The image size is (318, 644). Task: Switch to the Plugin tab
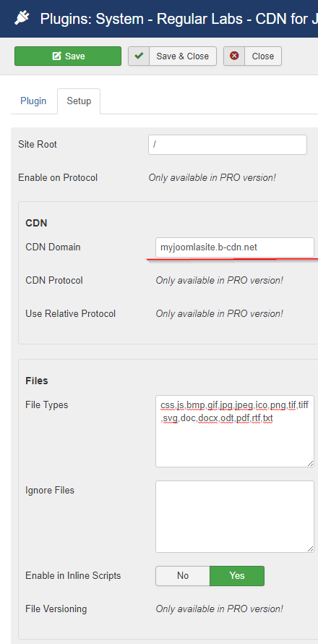(33, 101)
